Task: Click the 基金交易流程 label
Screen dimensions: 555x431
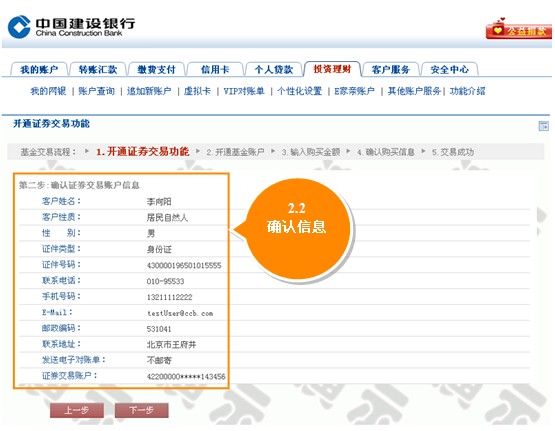Action: [48, 152]
